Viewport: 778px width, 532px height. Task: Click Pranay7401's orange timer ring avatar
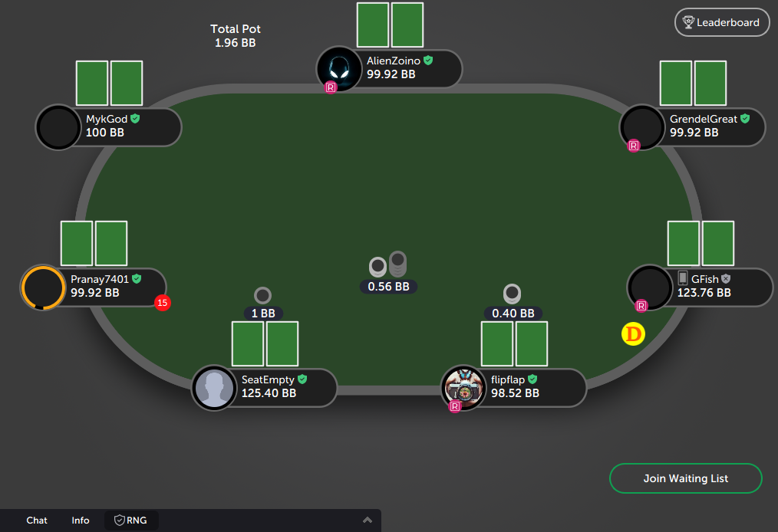pyautogui.click(x=43, y=287)
